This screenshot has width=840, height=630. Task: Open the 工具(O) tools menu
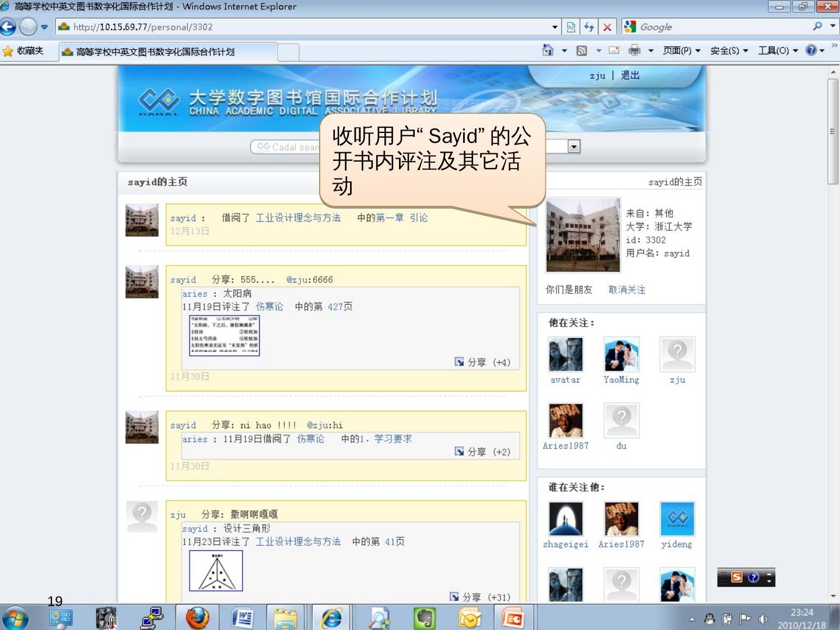[x=777, y=51]
